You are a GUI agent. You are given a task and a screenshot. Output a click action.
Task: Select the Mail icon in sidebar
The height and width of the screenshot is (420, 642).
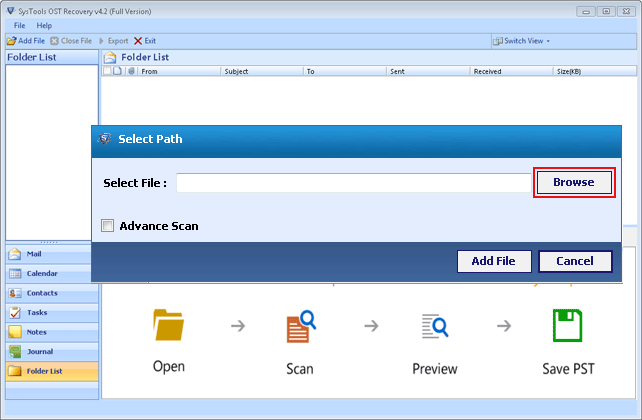[15, 254]
